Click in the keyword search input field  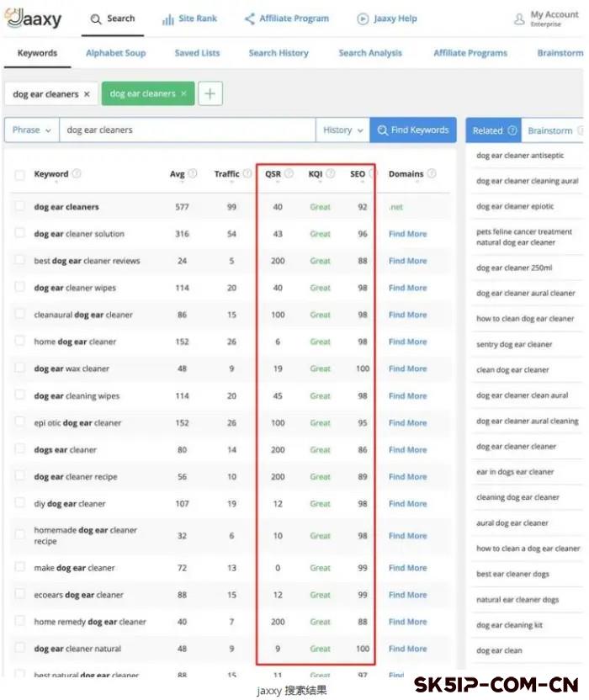pos(187,130)
